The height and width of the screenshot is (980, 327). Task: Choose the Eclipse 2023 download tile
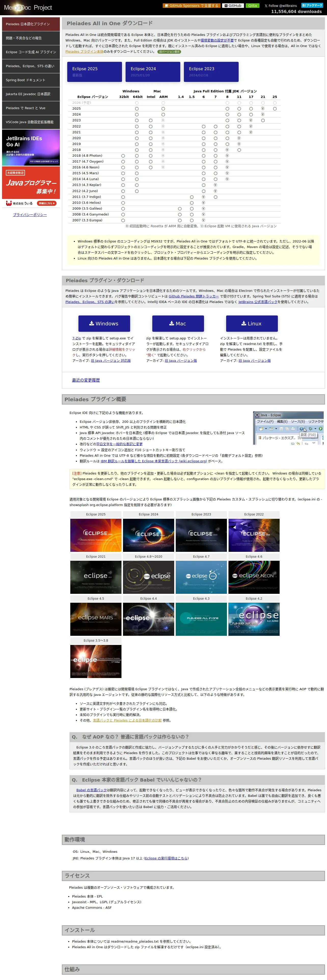point(211,71)
